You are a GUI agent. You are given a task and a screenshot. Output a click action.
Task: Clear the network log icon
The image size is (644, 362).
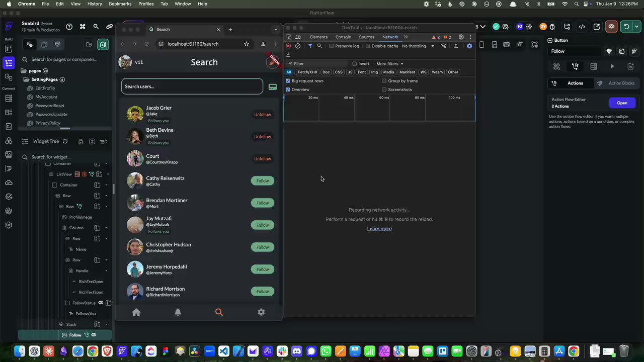(298, 46)
